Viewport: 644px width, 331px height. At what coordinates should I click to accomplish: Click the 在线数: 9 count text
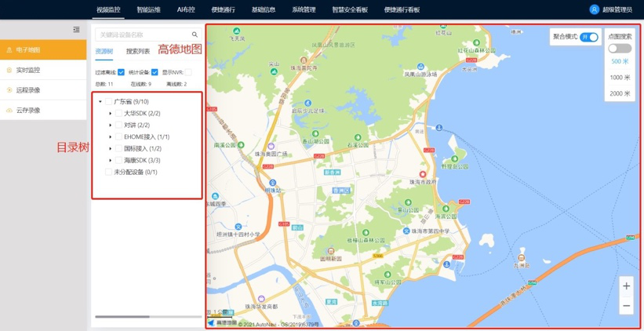141,84
